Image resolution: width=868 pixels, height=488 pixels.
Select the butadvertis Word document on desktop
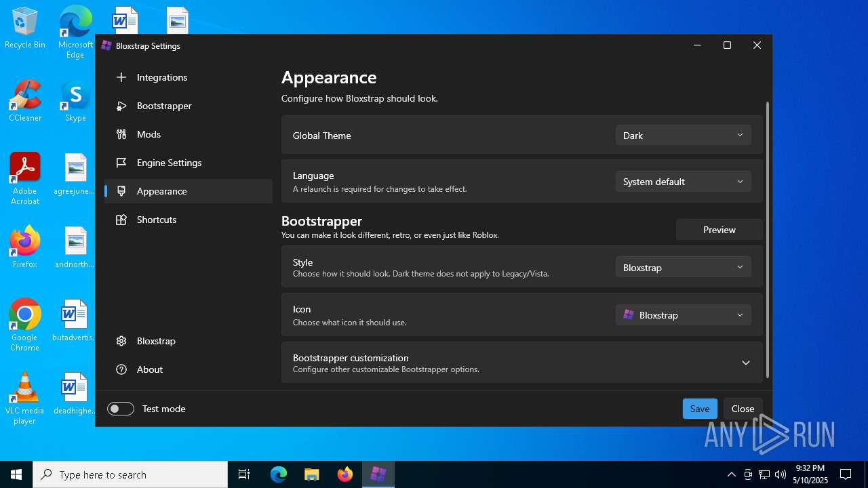point(75,321)
